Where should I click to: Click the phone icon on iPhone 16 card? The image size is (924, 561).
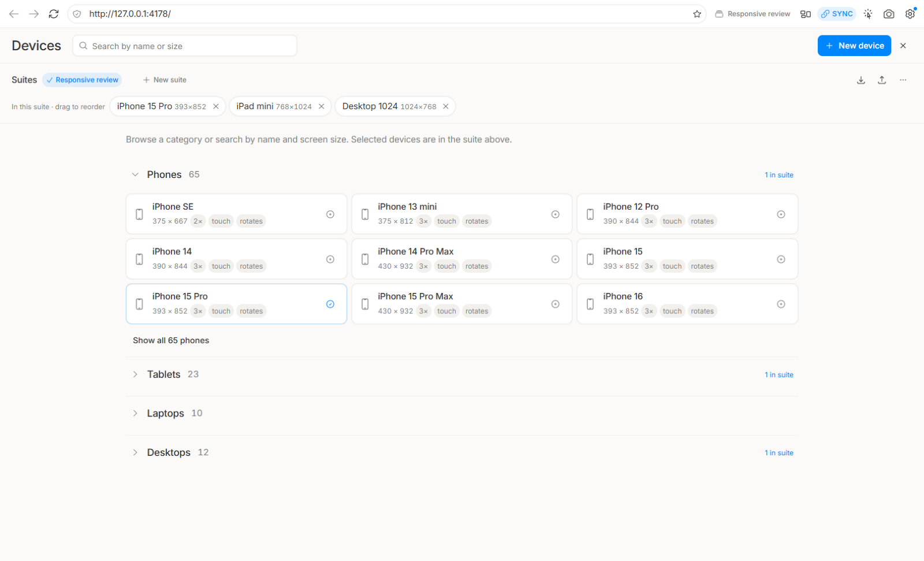[590, 304]
